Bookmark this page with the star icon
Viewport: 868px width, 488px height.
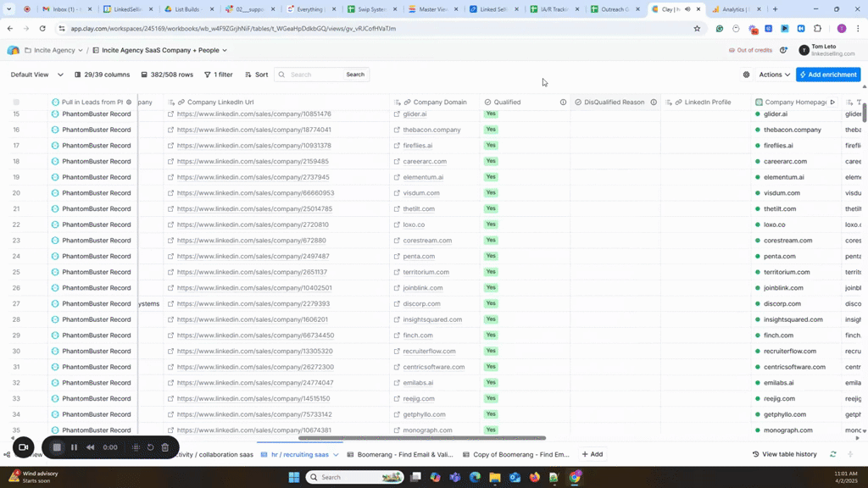pos(697,28)
